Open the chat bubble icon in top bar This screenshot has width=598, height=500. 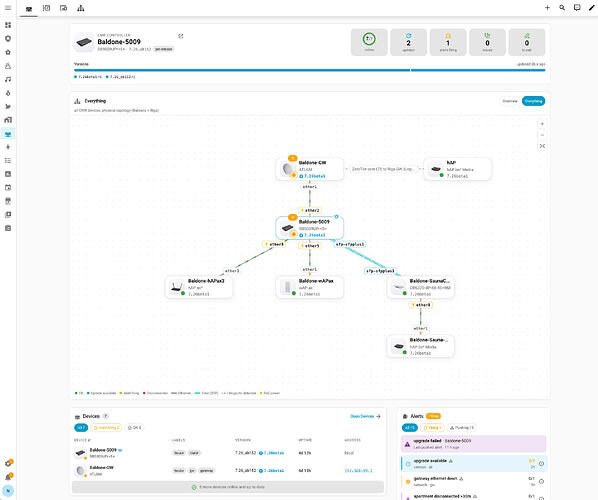click(577, 8)
